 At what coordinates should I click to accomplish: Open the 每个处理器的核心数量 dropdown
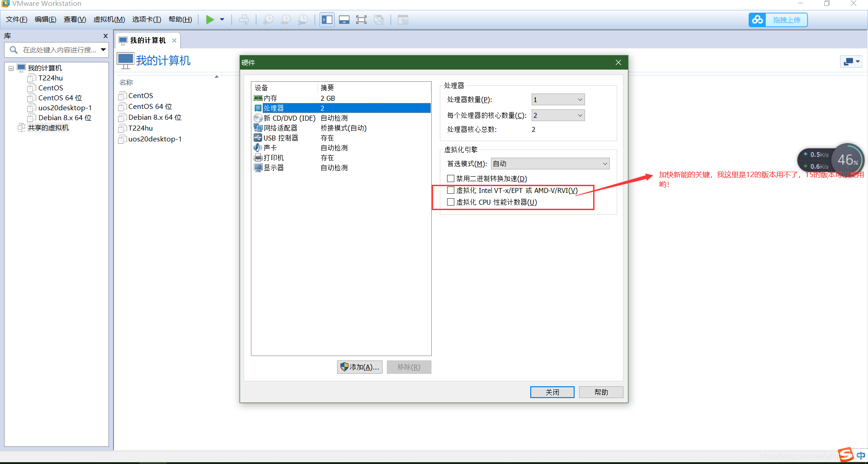558,115
